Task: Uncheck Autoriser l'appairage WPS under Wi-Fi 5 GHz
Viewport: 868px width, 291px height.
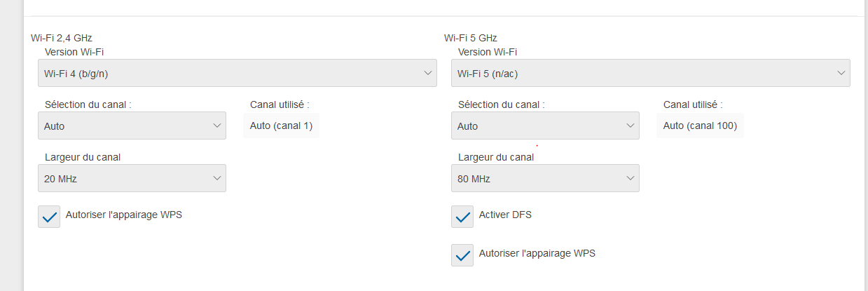Action: [x=462, y=255]
